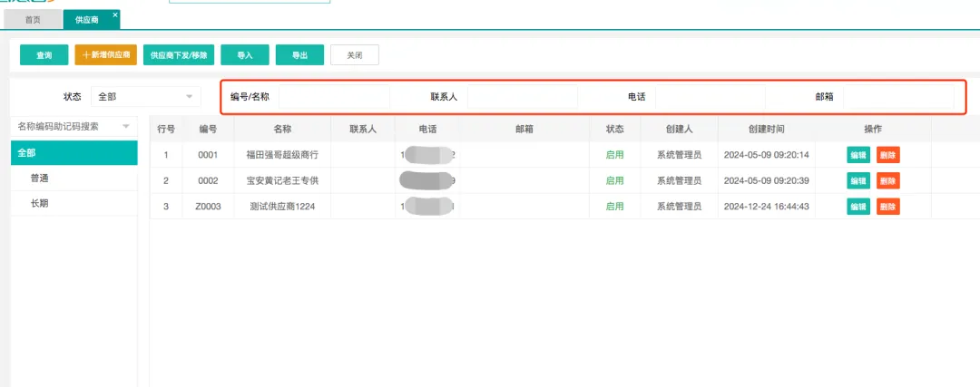Select 长期 category in left tree
980x387 pixels.
click(x=40, y=204)
